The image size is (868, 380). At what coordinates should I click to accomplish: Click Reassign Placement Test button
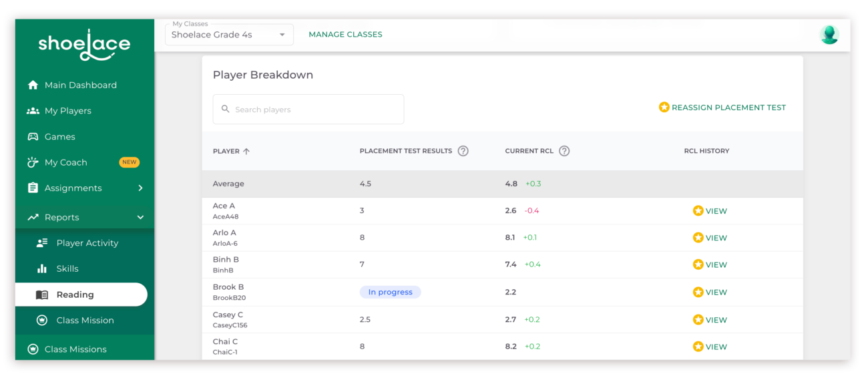(722, 108)
